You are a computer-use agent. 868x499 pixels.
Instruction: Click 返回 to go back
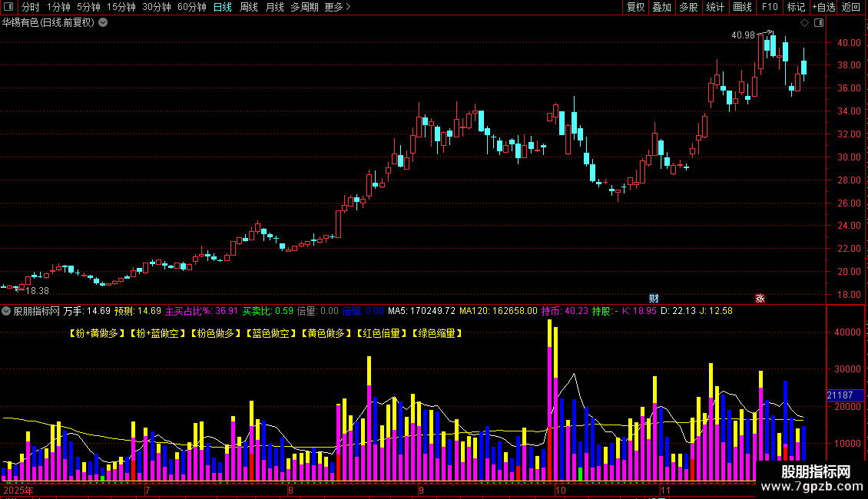(851, 7)
